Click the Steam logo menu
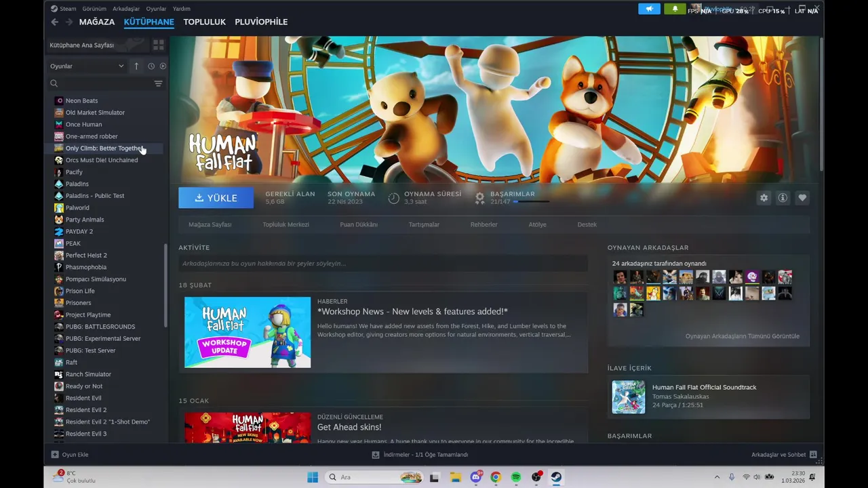 pyautogui.click(x=63, y=9)
